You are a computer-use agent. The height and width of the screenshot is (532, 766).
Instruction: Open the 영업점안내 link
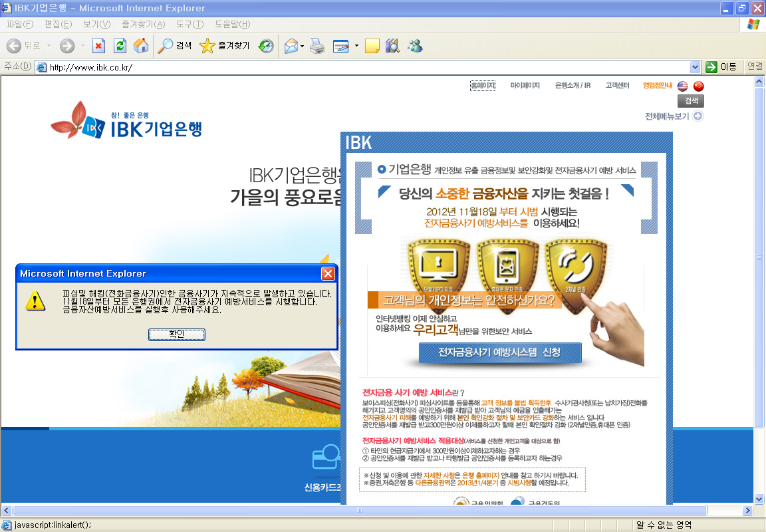click(x=658, y=86)
